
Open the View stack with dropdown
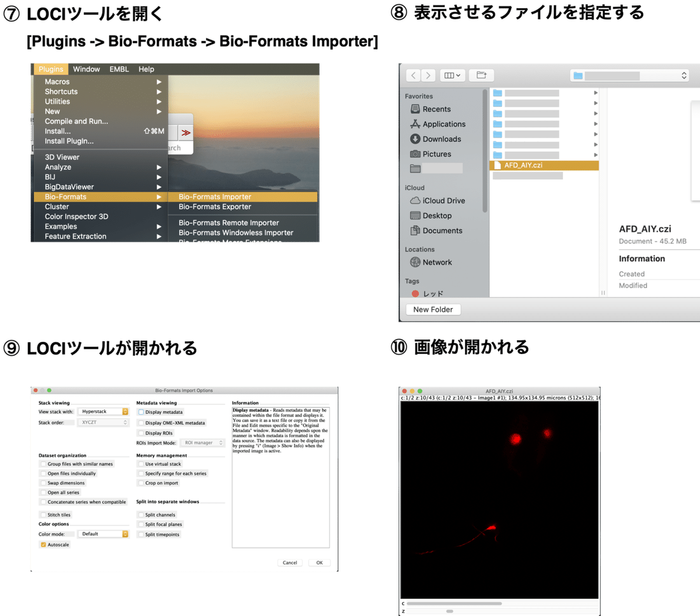103,412
